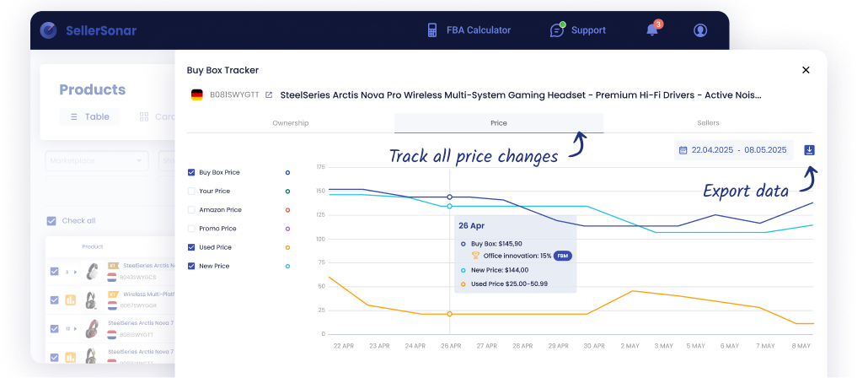Click the SellerSonar brand name
This screenshot has height=378, width=868.
[101, 30]
